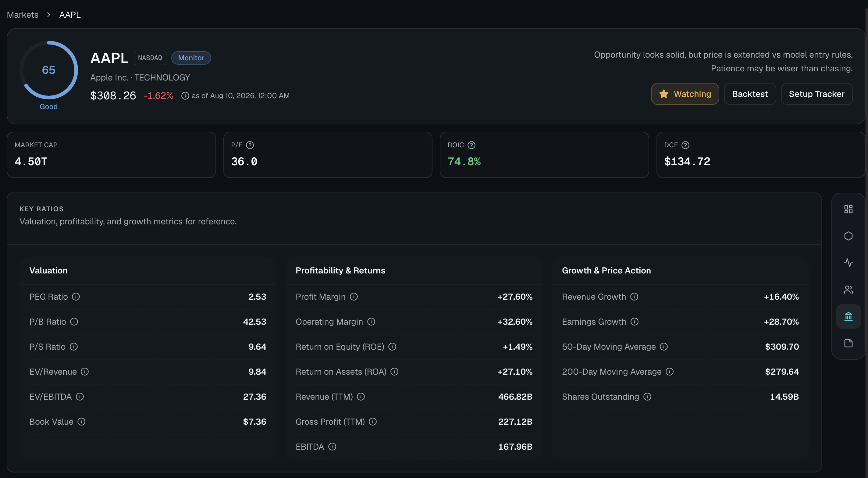
Task: Open the activity pulse icon in sidebar
Action: tap(848, 262)
